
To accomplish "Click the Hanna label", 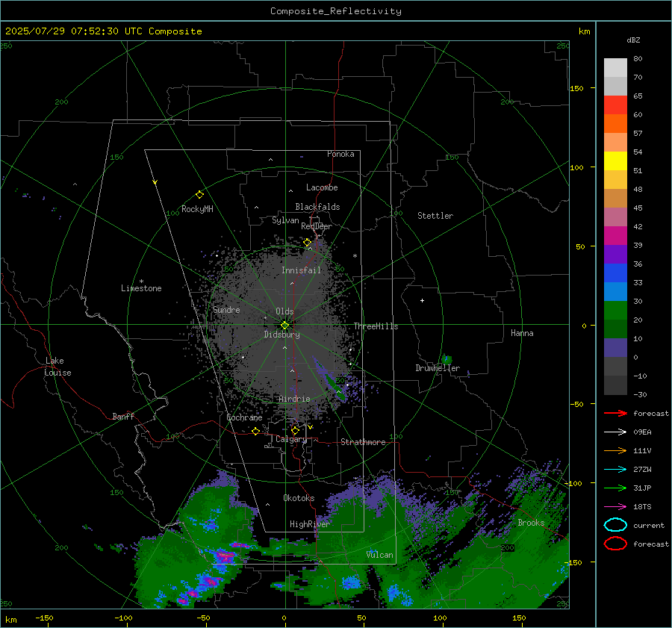I will coord(522,333).
